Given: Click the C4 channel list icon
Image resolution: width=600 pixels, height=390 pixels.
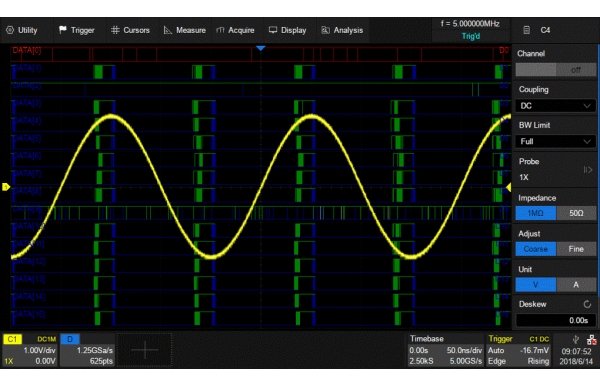Looking at the screenshot, I should click(x=527, y=30).
